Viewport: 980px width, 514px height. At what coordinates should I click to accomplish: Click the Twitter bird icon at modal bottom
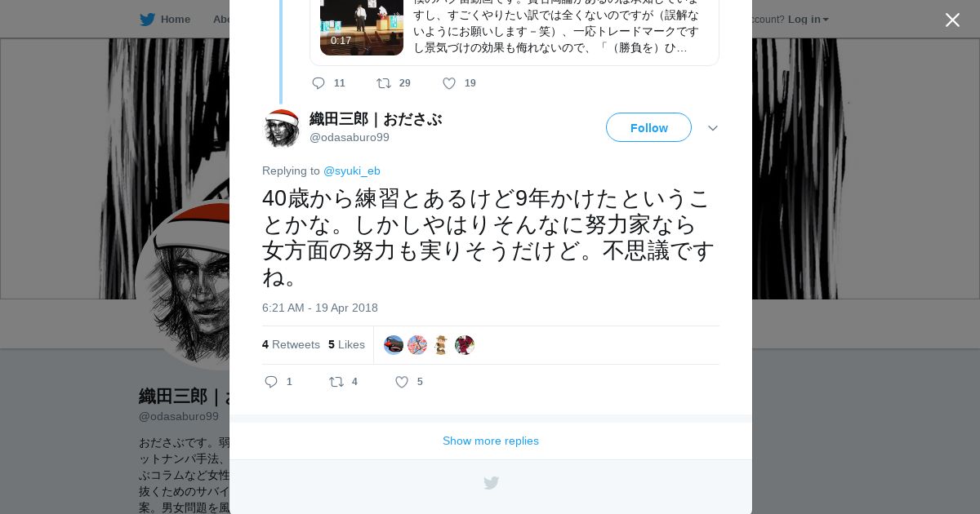pyautogui.click(x=491, y=483)
